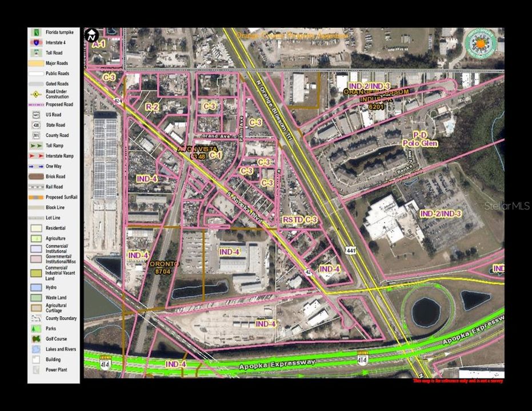Select the US Road 441 shield in legend
The image size is (532, 411).
(35, 115)
